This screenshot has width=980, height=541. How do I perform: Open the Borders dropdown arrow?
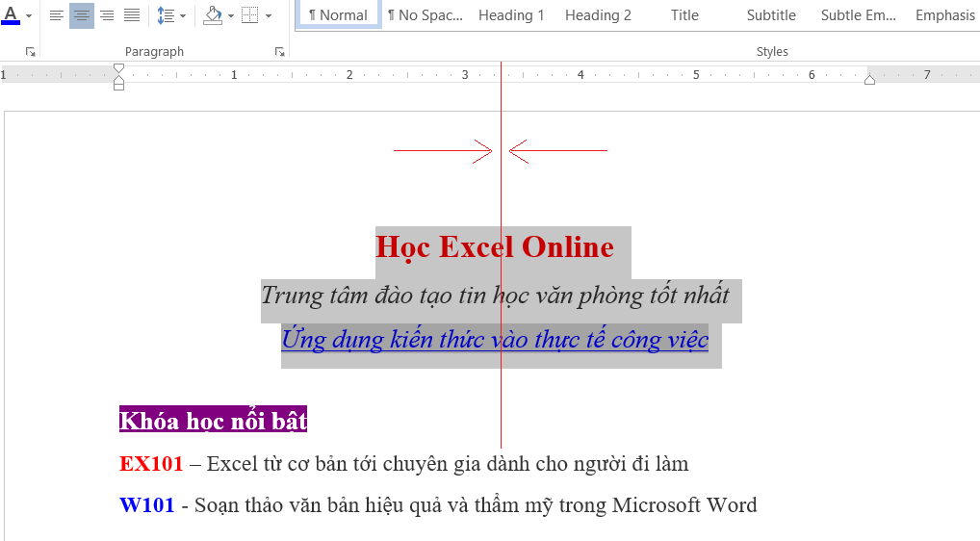point(269,15)
